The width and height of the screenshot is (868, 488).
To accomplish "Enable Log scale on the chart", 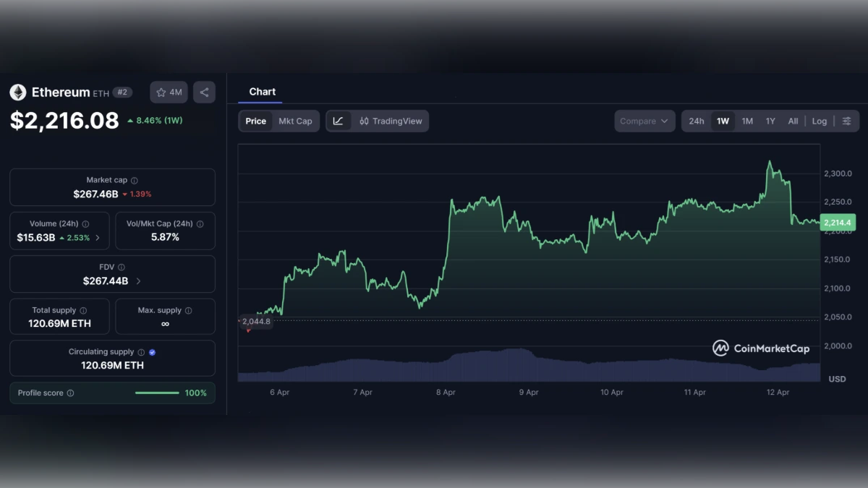I will coord(819,121).
